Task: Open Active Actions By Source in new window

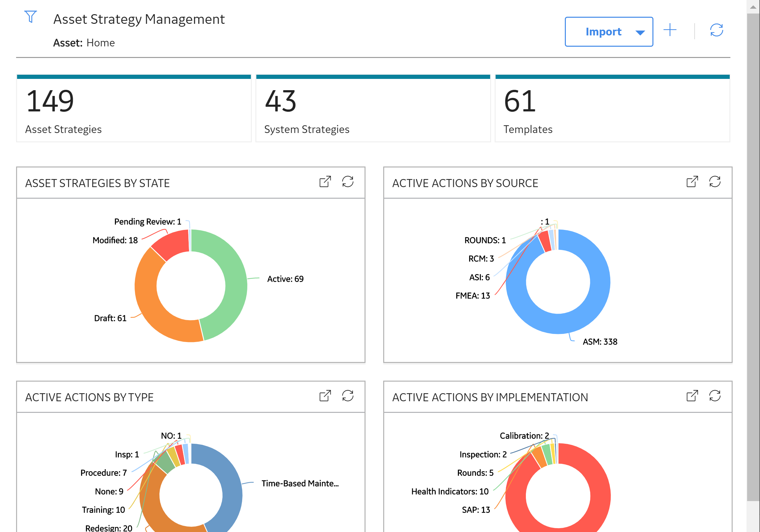Action: tap(692, 181)
